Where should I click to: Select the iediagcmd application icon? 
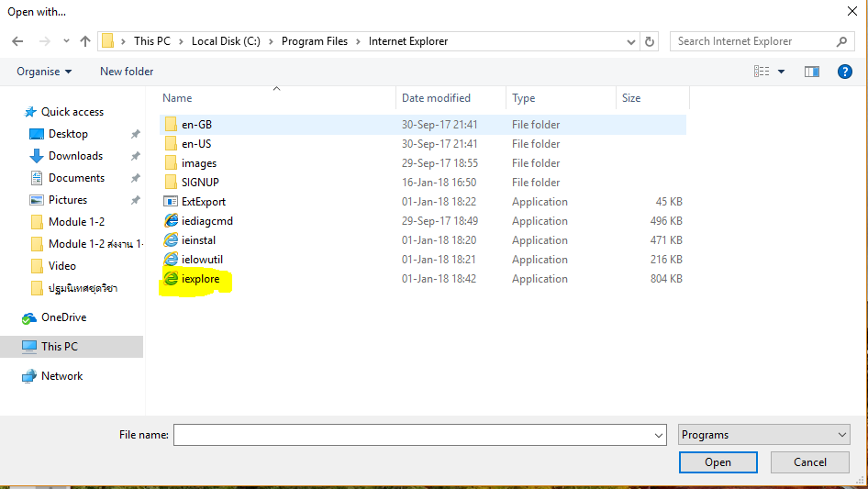[x=171, y=221]
